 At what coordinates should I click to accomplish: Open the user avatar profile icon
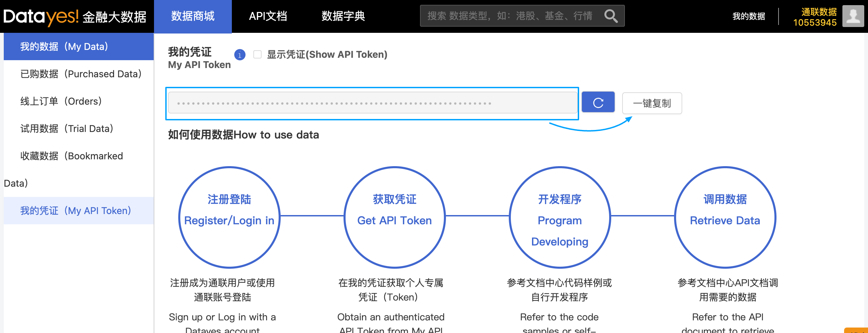coord(853,16)
